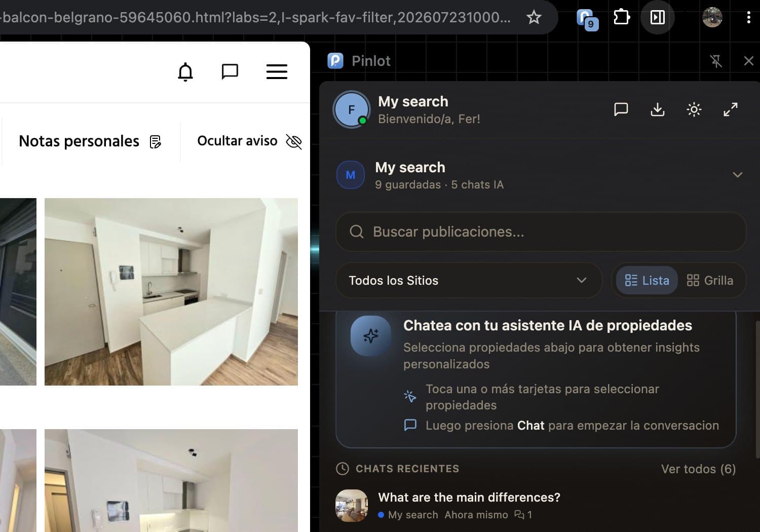760x532 pixels.
Task: Click the user avatar F in Pinlot
Action: coord(351,109)
